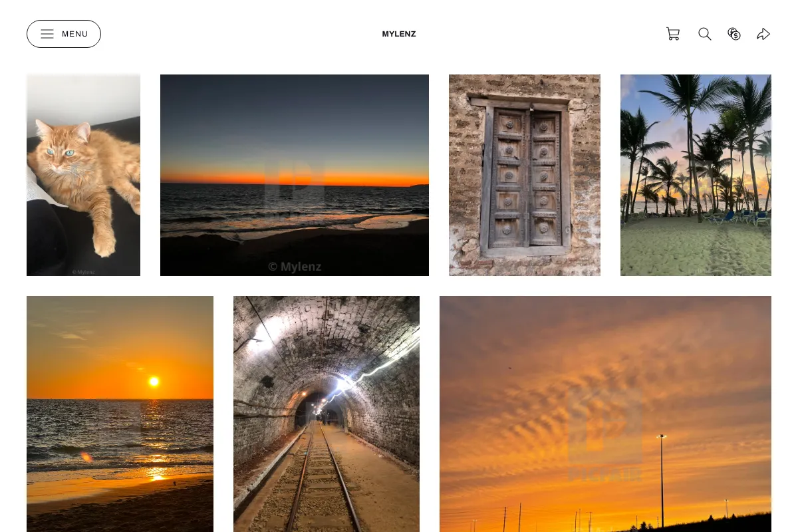The width and height of the screenshot is (798, 532).
Task: Open the currency selector coins icon
Action: (x=734, y=34)
